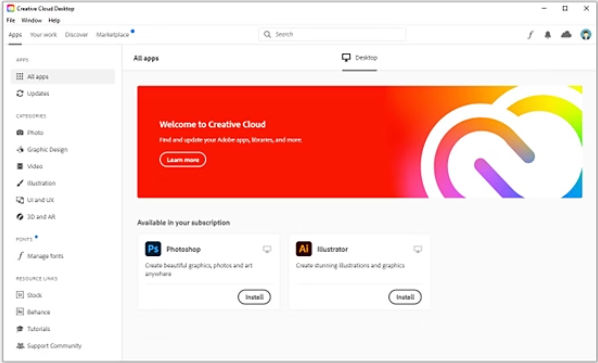Click the 3D and AR category icon
Image resolution: width=598 pixels, height=363 pixels.
(20, 217)
